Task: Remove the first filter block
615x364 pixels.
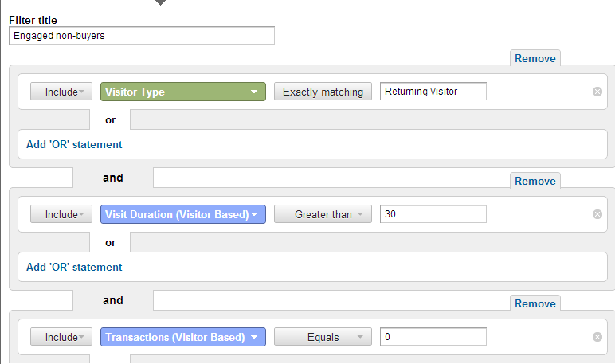Action: click(x=535, y=58)
